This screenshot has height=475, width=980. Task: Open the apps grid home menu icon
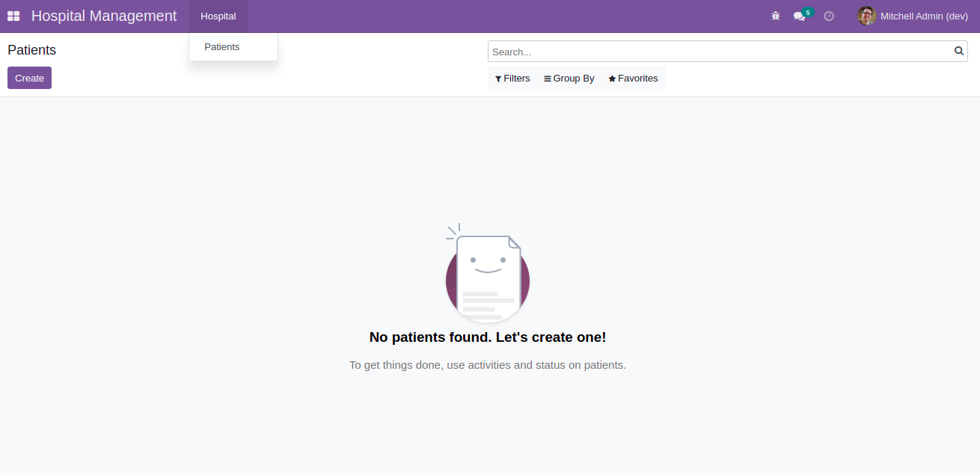[x=13, y=16]
